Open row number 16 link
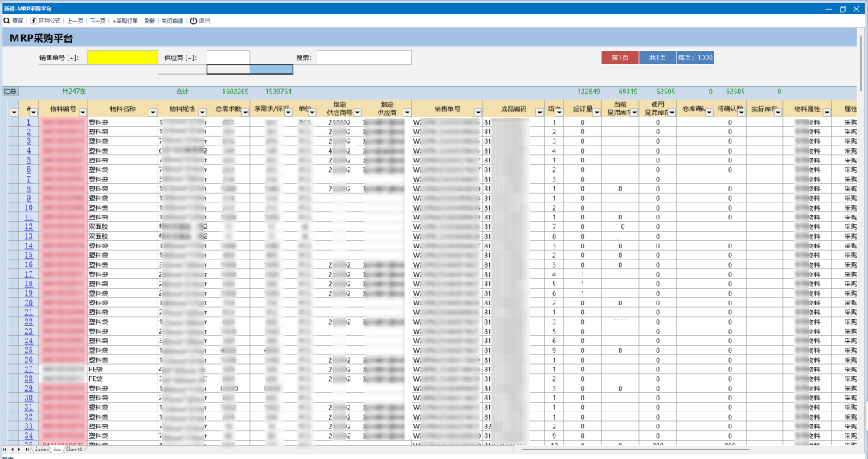868x459 pixels. (x=29, y=264)
